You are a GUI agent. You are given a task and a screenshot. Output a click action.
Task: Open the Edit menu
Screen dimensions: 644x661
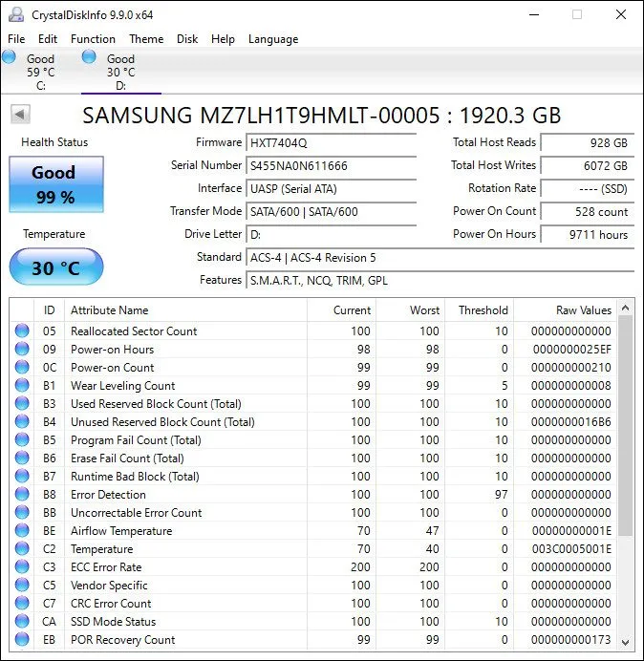(47, 39)
